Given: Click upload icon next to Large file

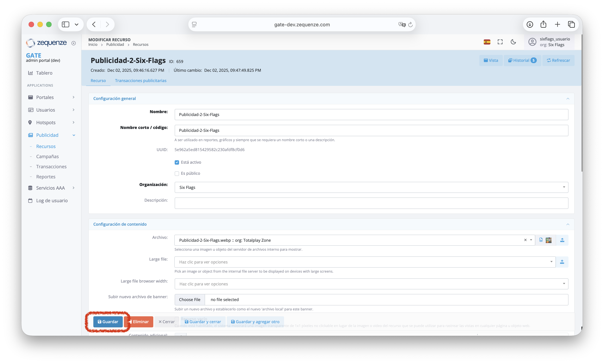Looking at the screenshot, I should 562,262.
